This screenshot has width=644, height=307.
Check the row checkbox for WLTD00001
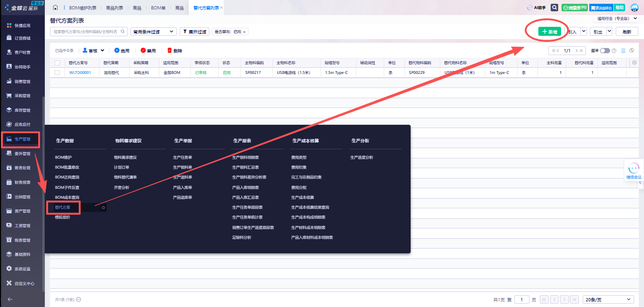(57, 73)
